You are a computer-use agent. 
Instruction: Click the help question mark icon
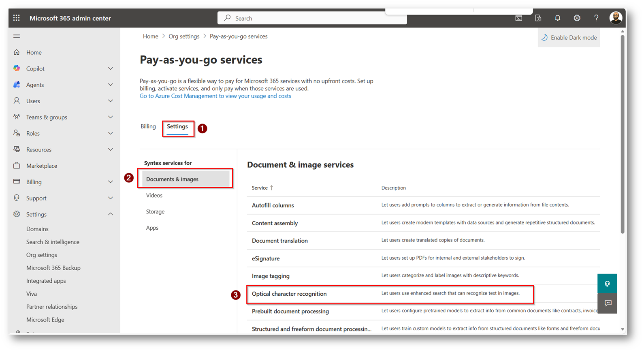(596, 18)
